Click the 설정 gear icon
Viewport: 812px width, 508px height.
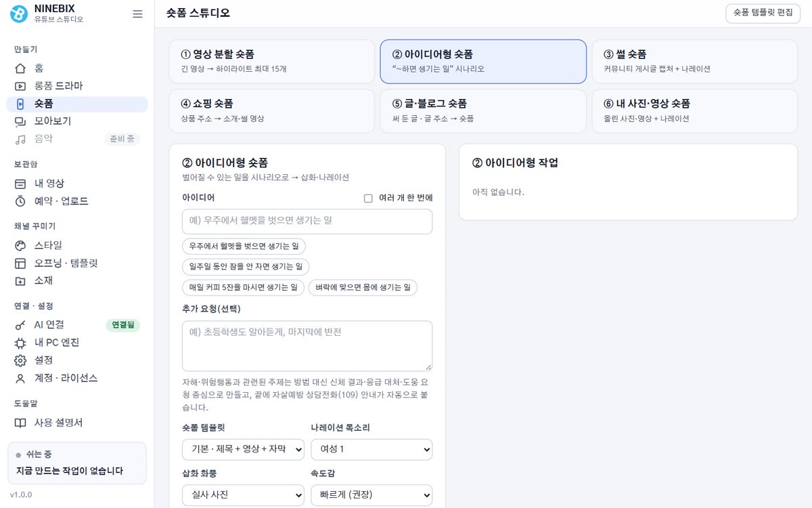20,360
